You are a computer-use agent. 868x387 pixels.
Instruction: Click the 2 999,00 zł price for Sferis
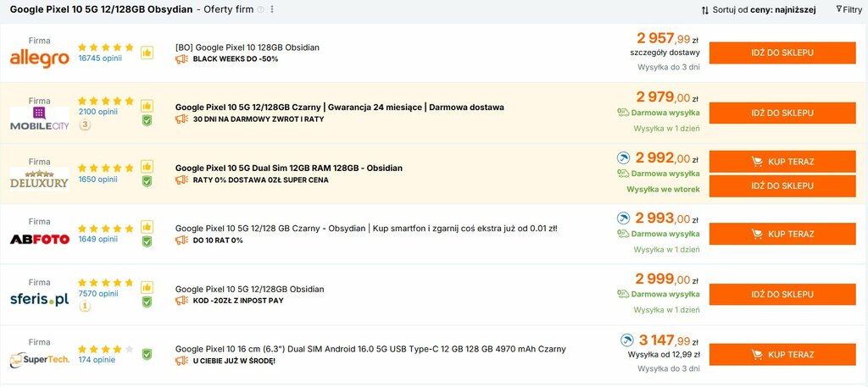coord(666,279)
